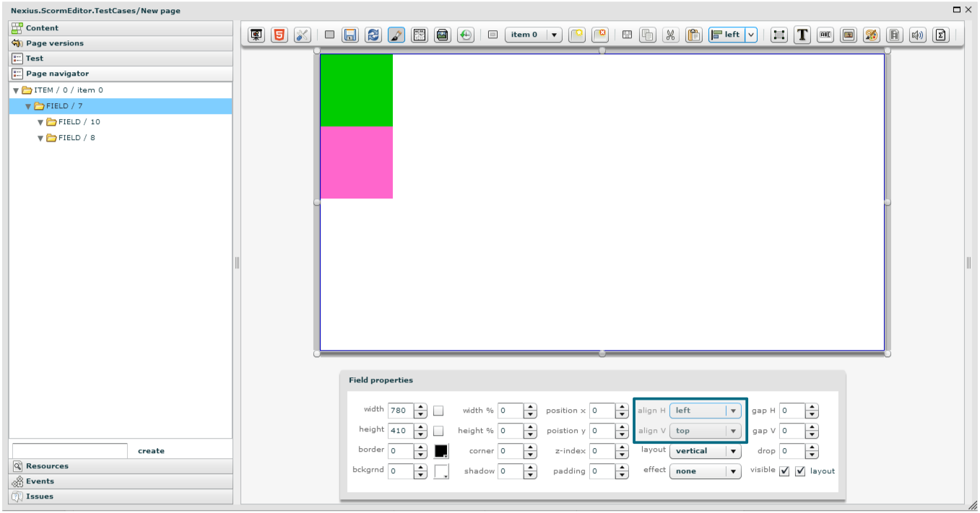Image resolution: width=980 pixels, height=513 pixels.
Task: Toggle the layout checkbox in Field properties
Action: [x=800, y=471]
